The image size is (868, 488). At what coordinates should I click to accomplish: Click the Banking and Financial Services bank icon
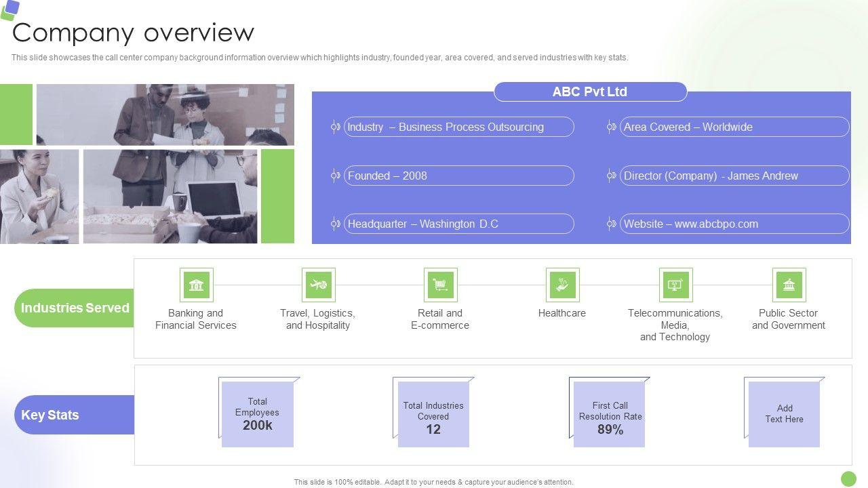[197, 285]
